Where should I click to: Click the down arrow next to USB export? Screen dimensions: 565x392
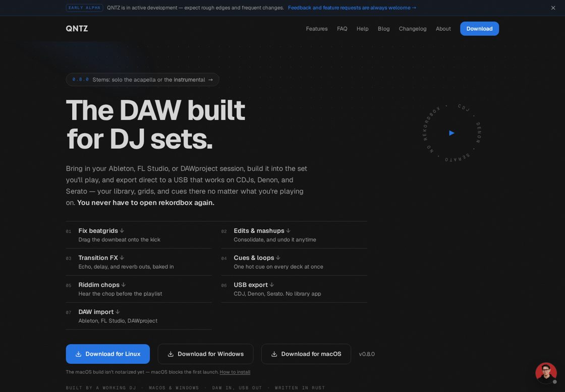pyautogui.click(x=272, y=285)
